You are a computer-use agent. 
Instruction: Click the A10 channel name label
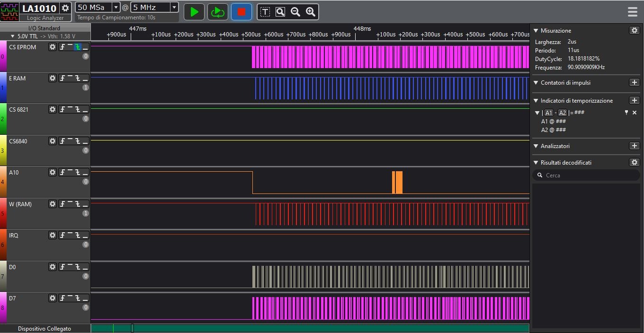click(x=14, y=172)
